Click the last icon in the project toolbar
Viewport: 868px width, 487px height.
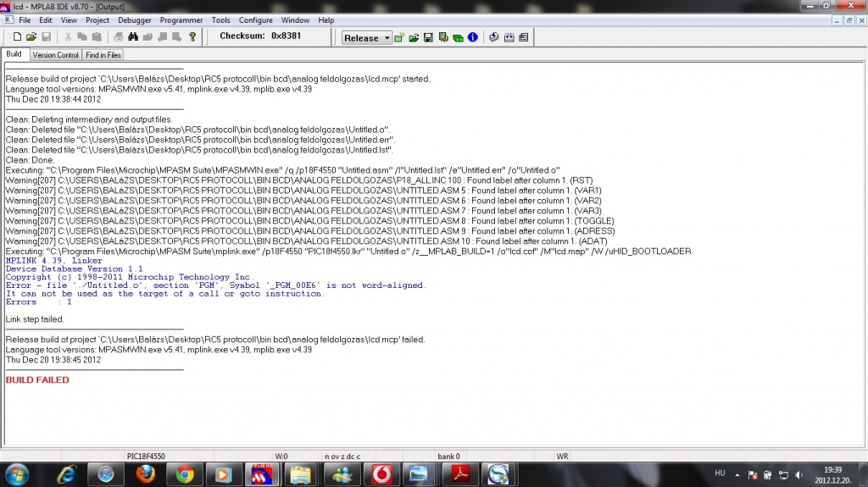524,37
